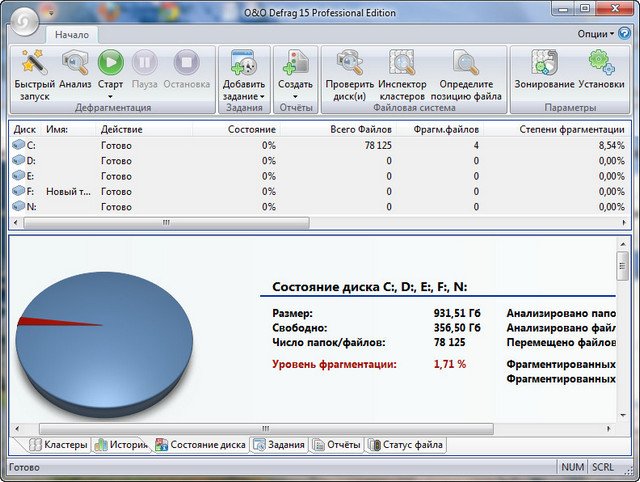
Task: Select drive D: in the list
Action: 319,161
